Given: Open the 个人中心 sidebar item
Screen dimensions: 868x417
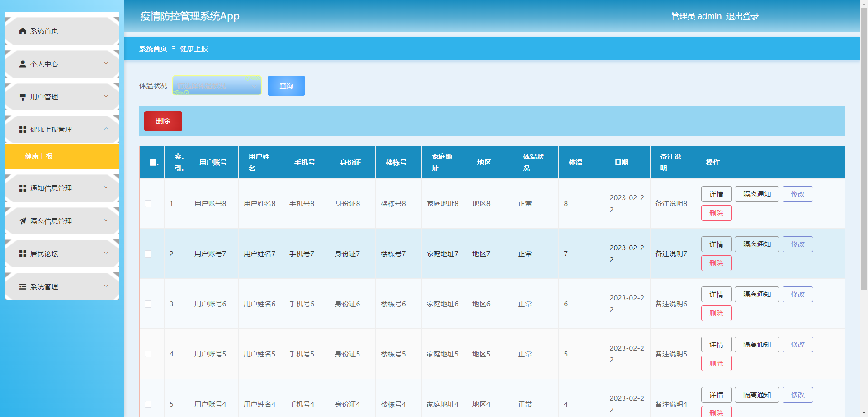Looking at the screenshot, I should tap(62, 64).
